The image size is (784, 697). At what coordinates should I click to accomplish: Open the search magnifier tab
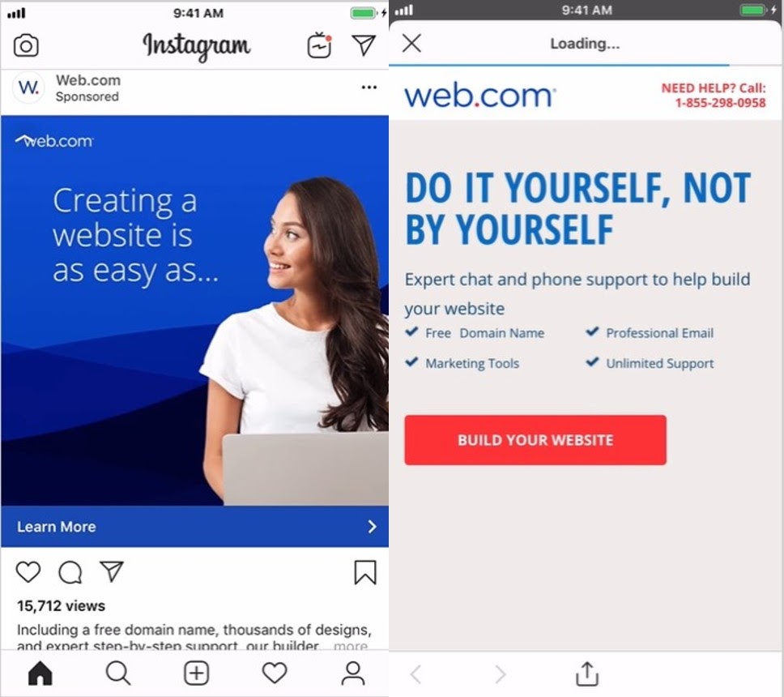pyautogui.click(x=118, y=673)
